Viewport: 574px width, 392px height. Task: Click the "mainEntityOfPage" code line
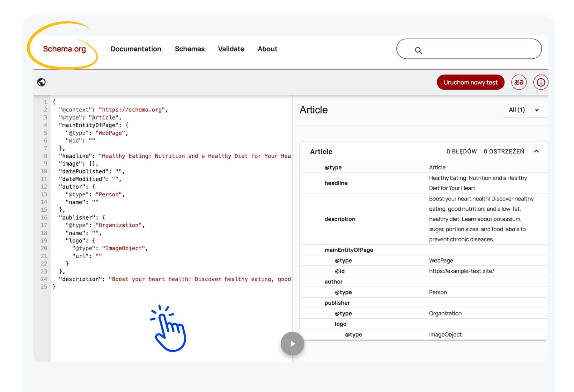click(x=93, y=125)
